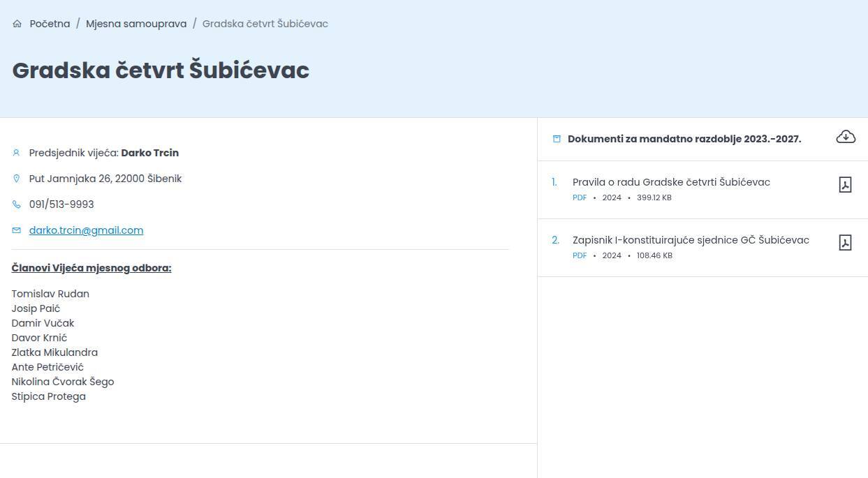Click the home icon in breadcrumb
Image resolution: width=868 pixels, height=478 pixels.
[x=17, y=24]
